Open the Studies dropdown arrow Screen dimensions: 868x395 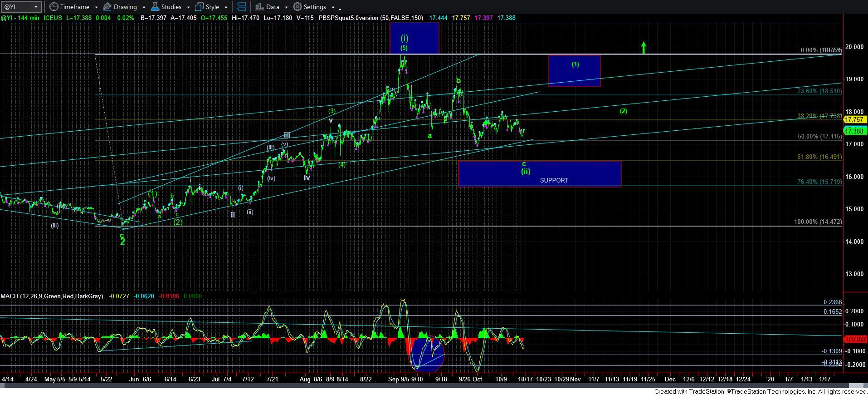click(188, 7)
